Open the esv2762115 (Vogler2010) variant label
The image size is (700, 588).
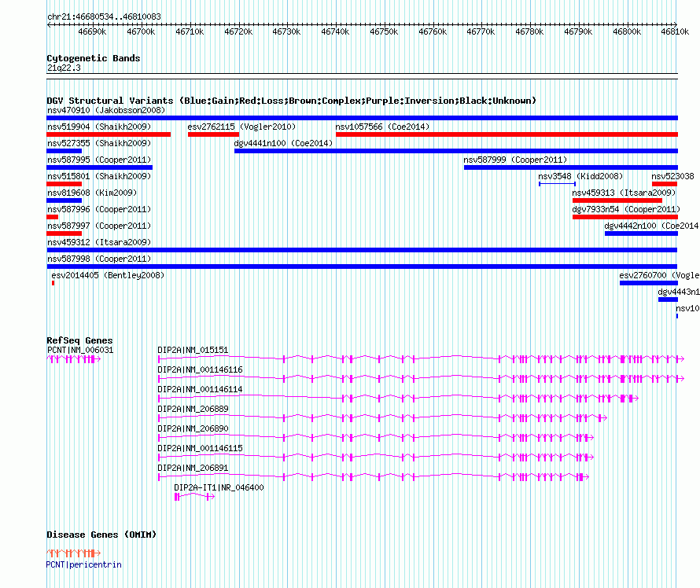coord(241,127)
